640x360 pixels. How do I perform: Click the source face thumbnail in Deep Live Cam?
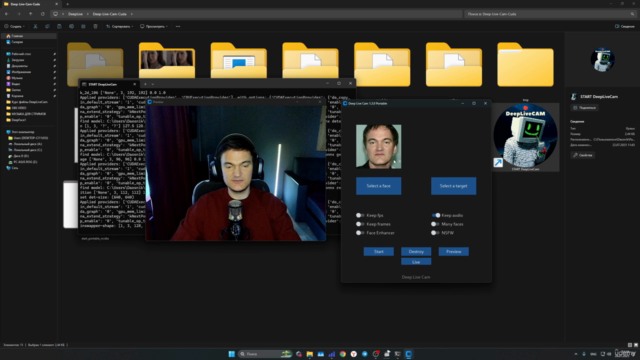378,147
